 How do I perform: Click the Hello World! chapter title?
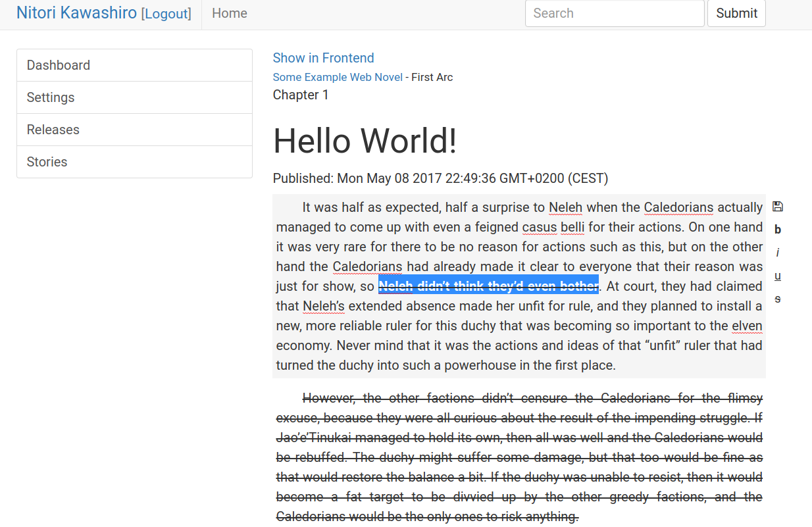pos(365,141)
